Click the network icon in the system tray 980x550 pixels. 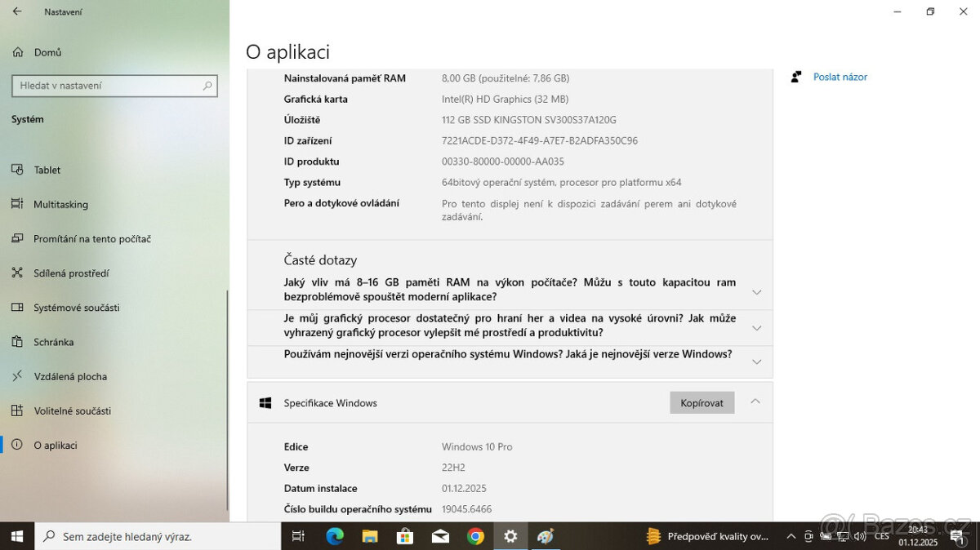(x=843, y=536)
